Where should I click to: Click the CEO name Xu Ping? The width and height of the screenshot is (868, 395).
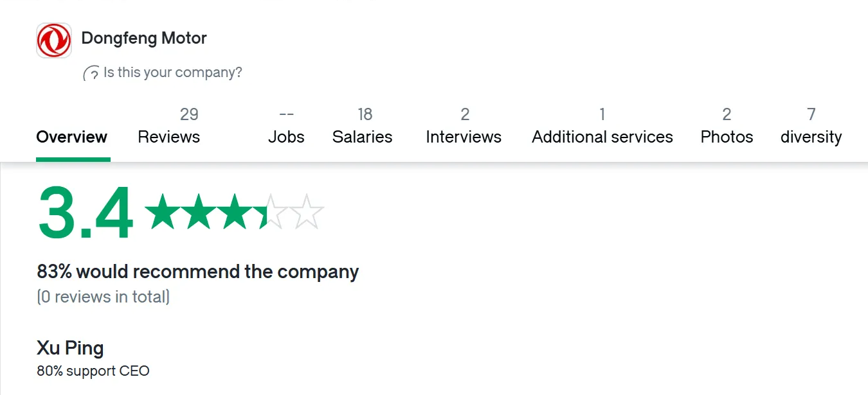70,348
